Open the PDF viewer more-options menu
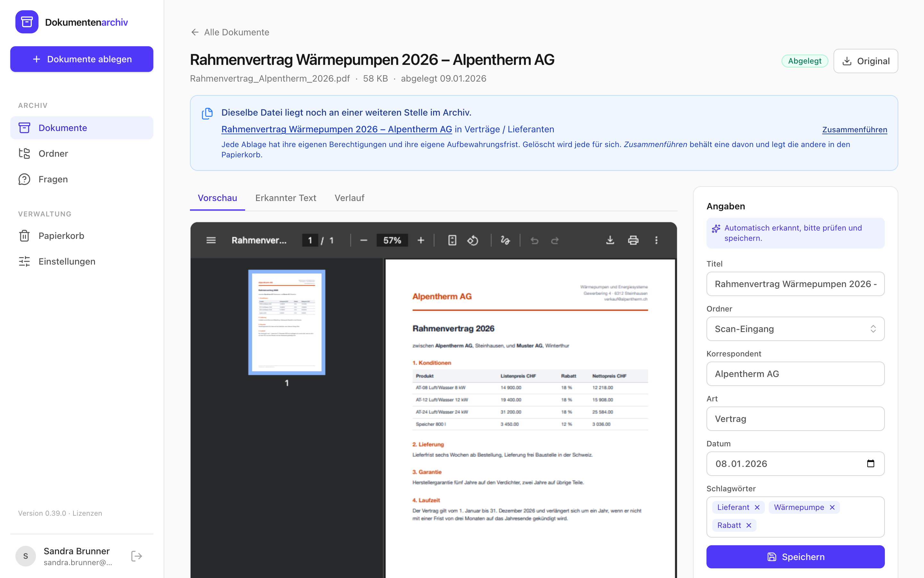 pyautogui.click(x=656, y=240)
